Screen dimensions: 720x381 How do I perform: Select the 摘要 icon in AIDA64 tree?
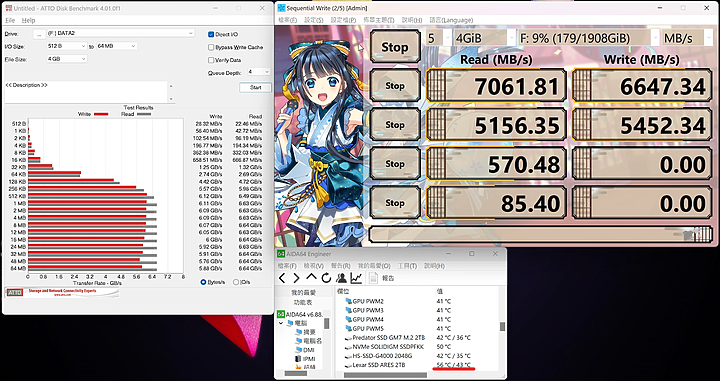(299, 332)
